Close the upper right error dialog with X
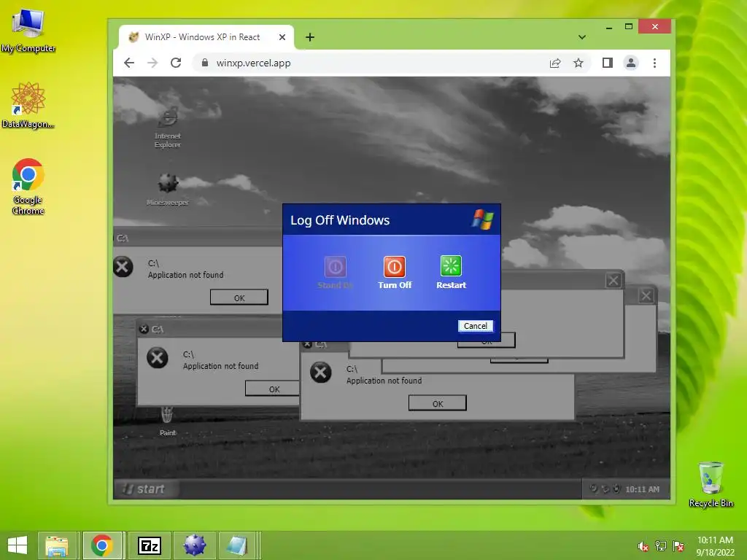 tap(614, 281)
